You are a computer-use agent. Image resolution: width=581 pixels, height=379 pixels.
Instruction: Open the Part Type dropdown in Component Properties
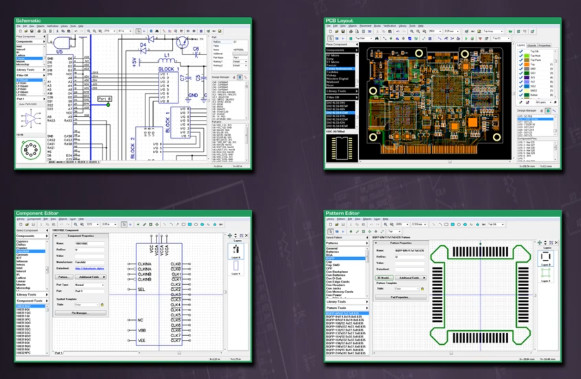(x=89, y=285)
